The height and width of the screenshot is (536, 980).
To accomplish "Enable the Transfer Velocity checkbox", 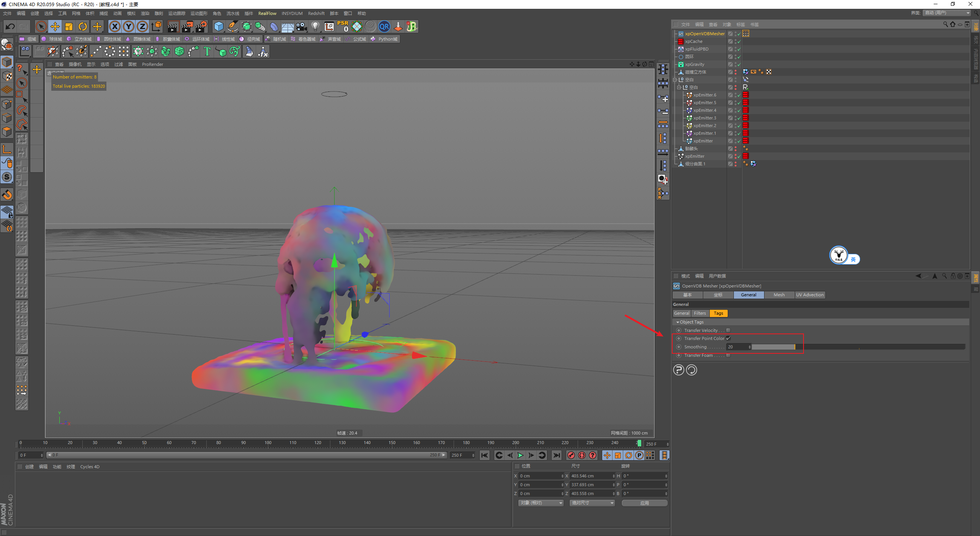I will tap(728, 330).
